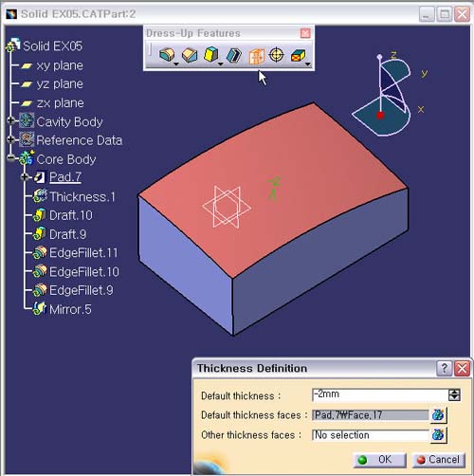The width and height of the screenshot is (474, 476).
Task: Click the Default thickness spinner arrows
Action: [x=454, y=394]
